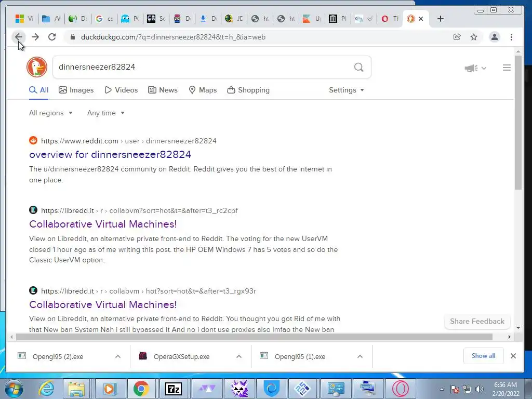Open Opera GX from the taskbar
Screen dimensions: 532x399
(x=401, y=389)
